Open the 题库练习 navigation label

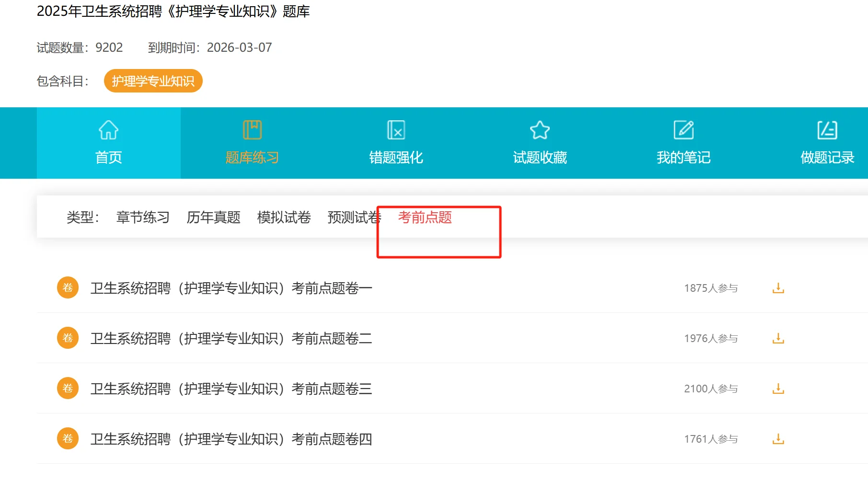(x=252, y=158)
